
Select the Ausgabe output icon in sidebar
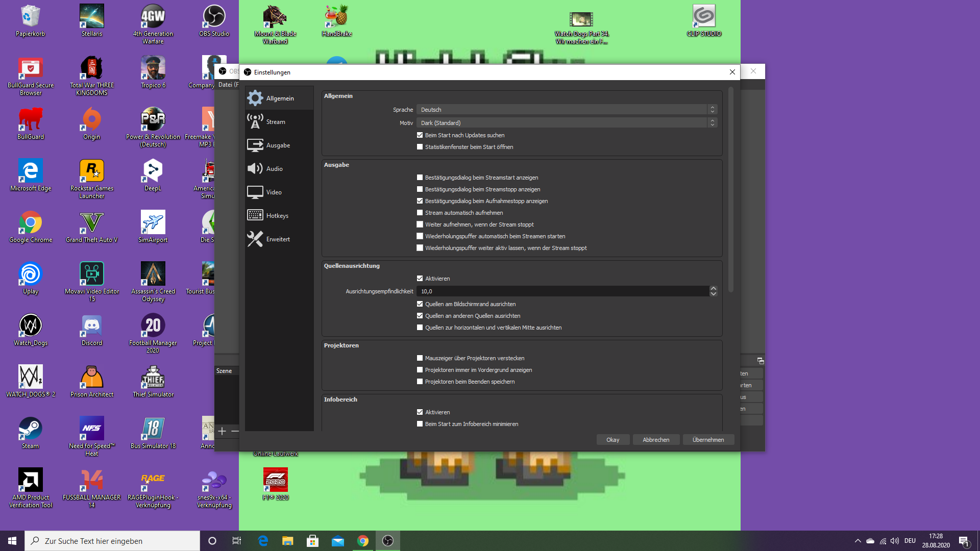255,145
